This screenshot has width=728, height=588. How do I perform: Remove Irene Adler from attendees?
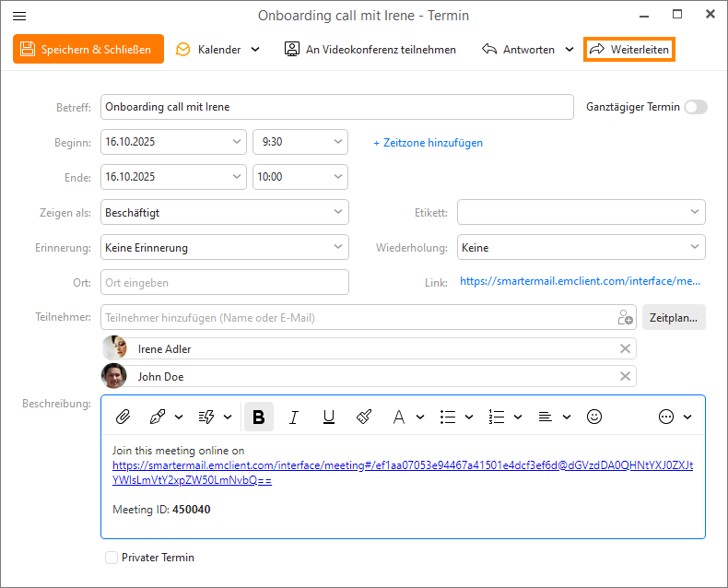point(625,348)
